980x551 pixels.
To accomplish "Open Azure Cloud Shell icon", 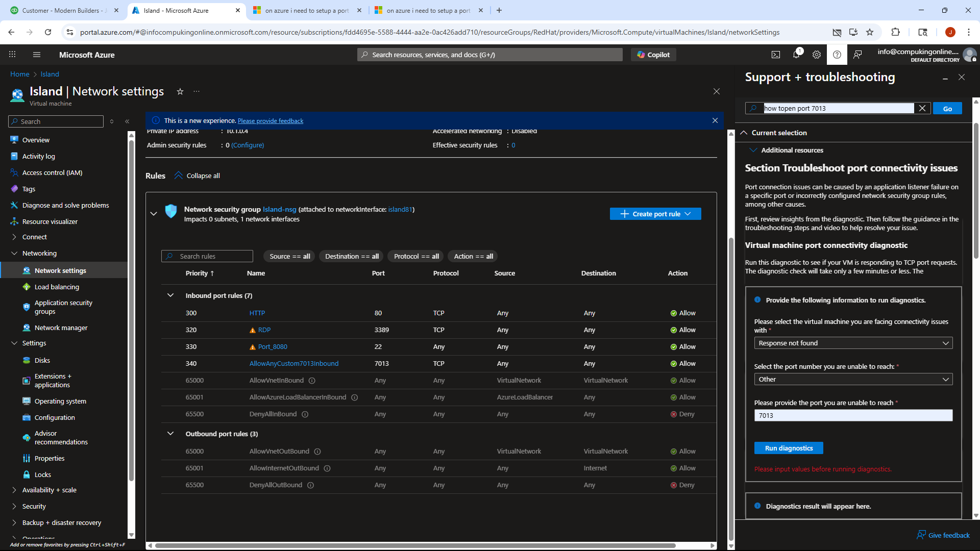I will (x=776, y=55).
